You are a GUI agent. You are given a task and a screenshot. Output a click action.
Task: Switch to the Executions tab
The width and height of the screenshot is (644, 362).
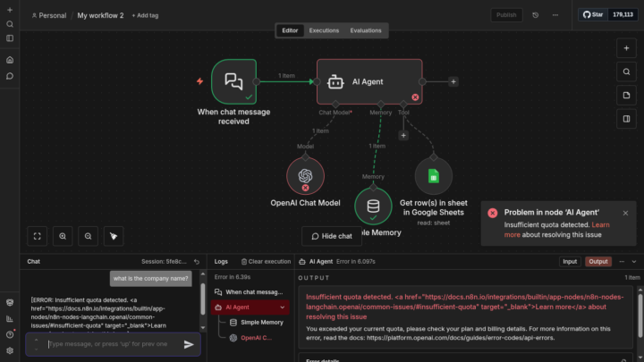pyautogui.click(x=324, y=30)
